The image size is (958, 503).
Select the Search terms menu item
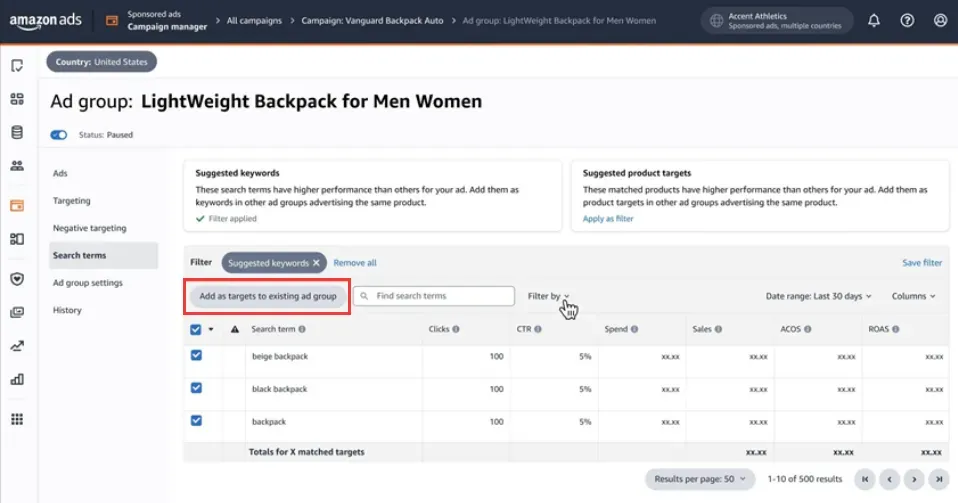(103, 255)
